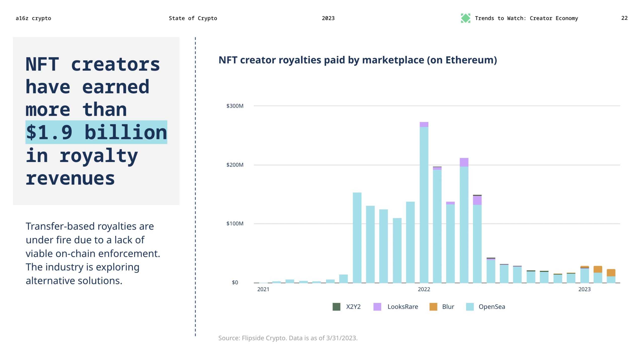644x362 pixels.
Task: Click the 2021 x-axis label
Action: [x=263, y=289]
